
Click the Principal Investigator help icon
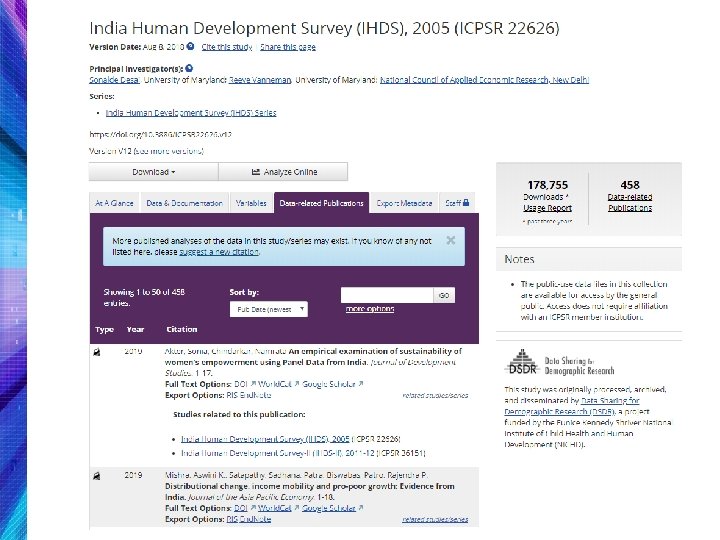tap(189, 68)
